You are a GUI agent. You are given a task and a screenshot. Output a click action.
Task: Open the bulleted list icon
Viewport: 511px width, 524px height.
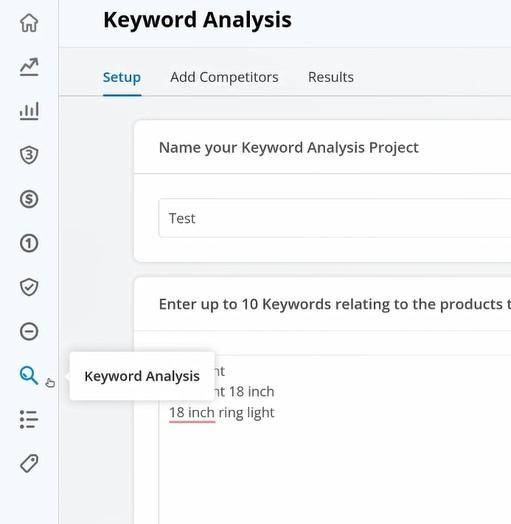[29, 419]
